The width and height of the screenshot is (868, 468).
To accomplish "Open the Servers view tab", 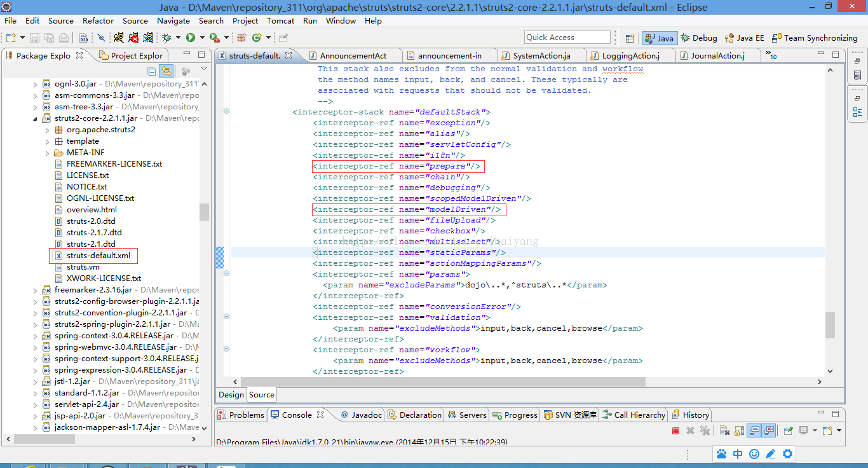I will point(467,415).
